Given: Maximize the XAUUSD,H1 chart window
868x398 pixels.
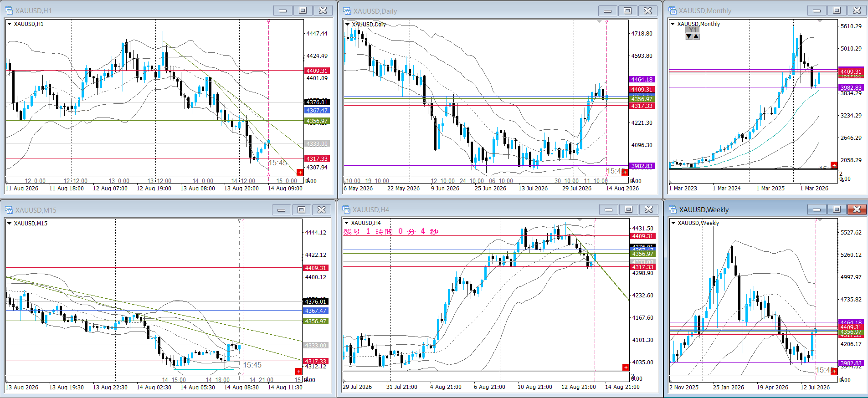Looking at the screenshot, I should tap(303, 10).
